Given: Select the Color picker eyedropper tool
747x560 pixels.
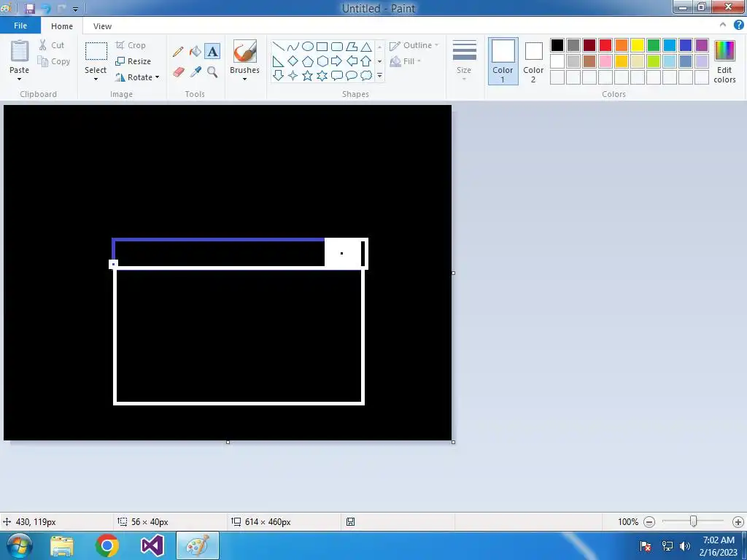Looking at the screenshot, I should click(196, 72).
